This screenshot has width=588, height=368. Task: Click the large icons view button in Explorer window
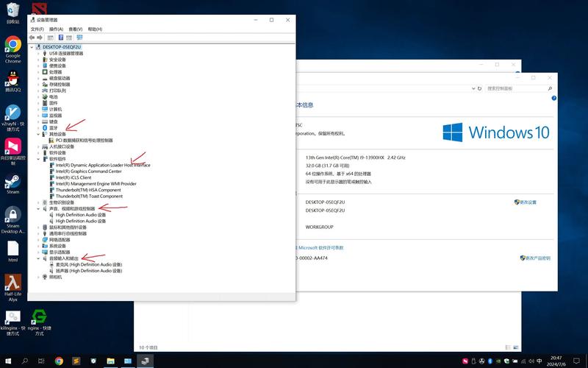click(516, 347)
